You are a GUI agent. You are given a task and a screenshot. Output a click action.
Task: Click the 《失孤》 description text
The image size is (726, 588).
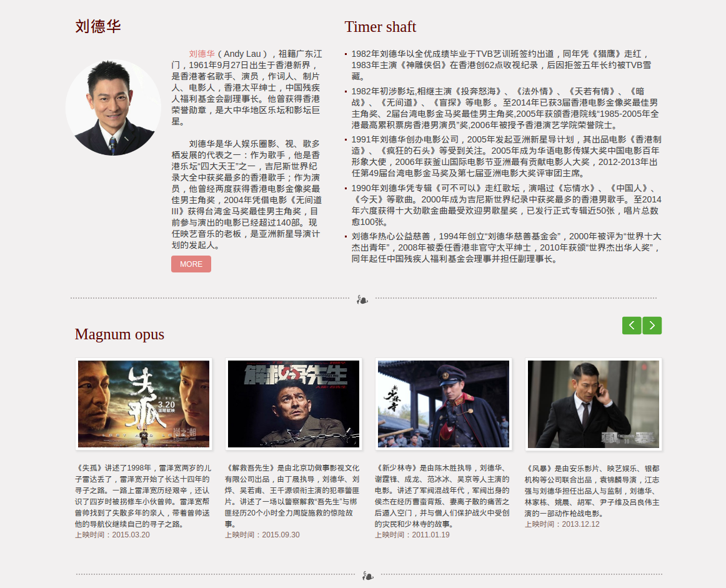click(143, 496)
